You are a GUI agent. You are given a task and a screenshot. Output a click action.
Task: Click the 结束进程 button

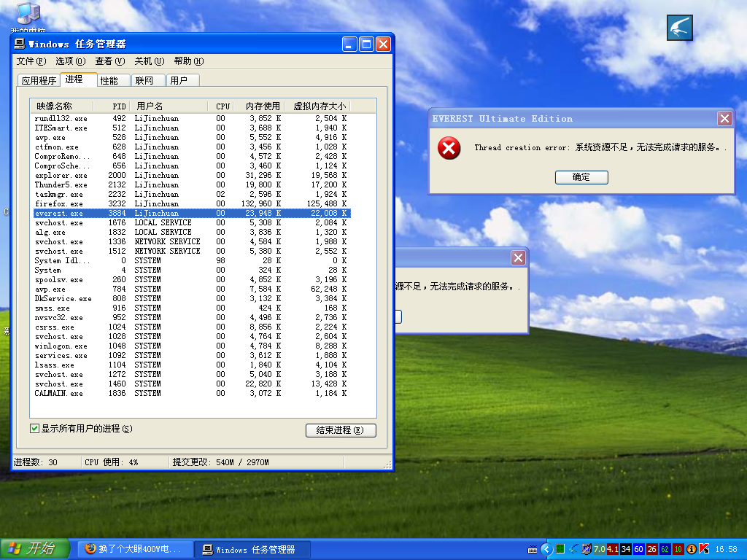(x=340, y=430)
